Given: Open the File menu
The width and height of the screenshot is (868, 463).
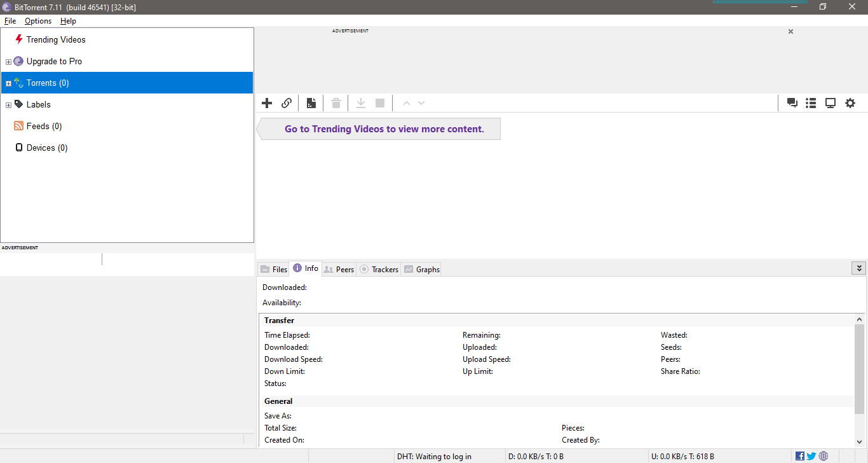Looking at the screenshot, I should click(10, 21).
